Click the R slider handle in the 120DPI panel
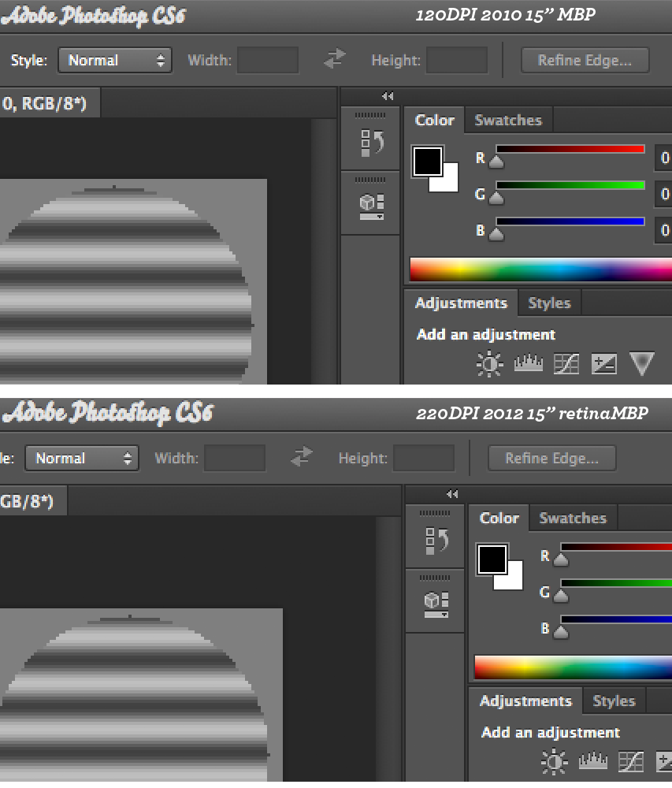 (496, 162)
